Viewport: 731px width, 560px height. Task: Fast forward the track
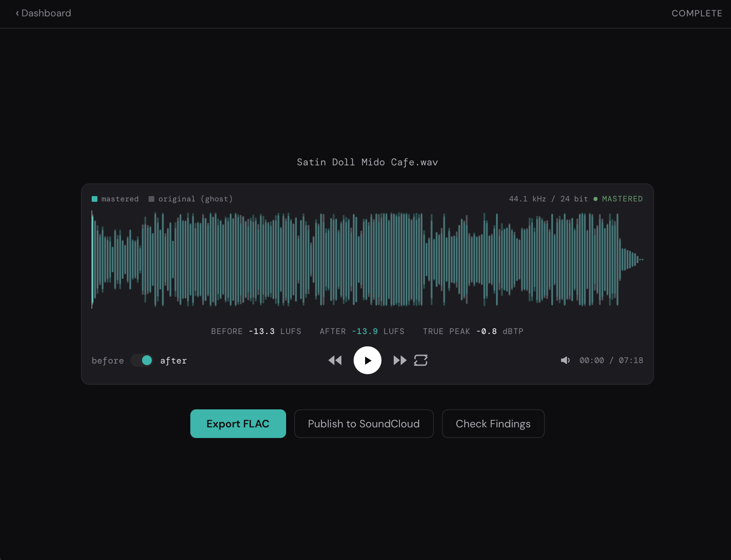click(400, 360)
